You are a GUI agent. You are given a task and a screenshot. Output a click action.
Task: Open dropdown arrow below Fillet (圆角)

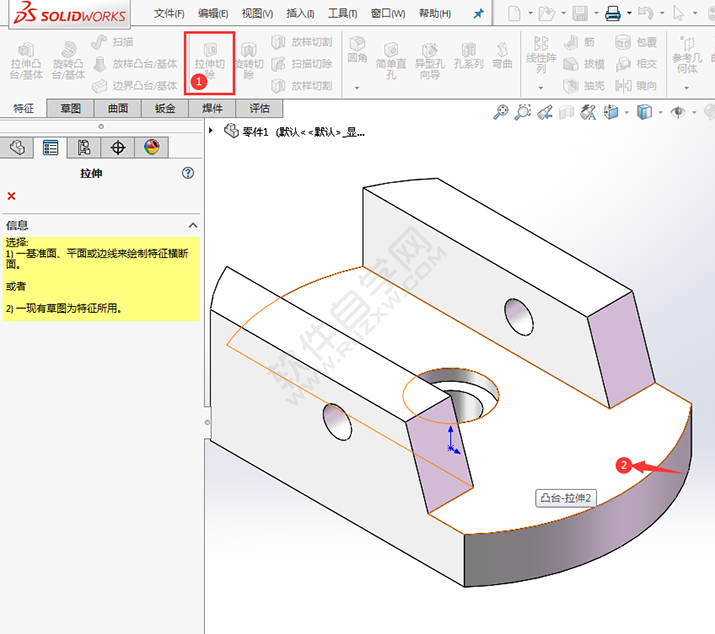pos(357,88)
